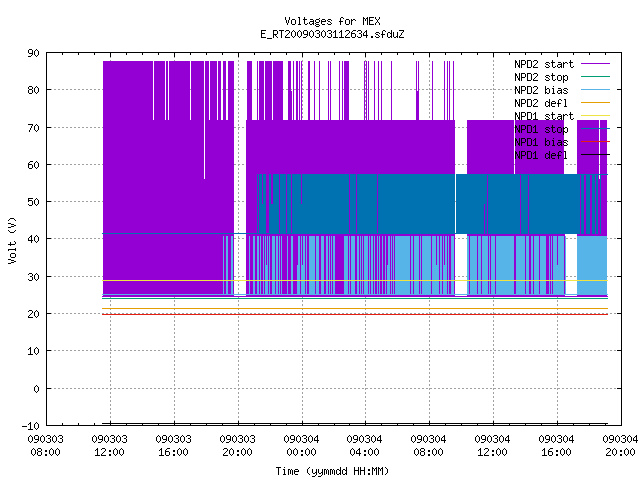This screenshot has height=480, width=640.
Task: Click the 'NPD1 start' legend label
Action: pyautogui.click(x=544, y=116)
